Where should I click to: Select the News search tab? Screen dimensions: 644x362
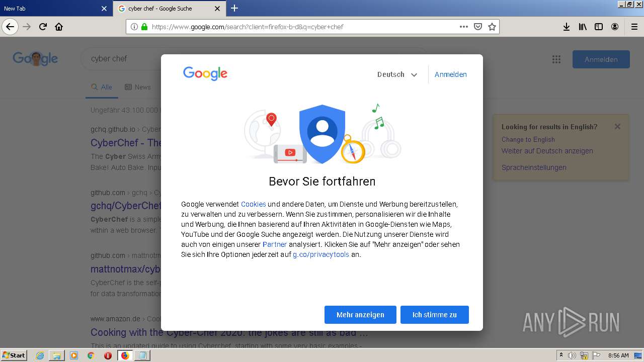(x=138, y=87)
